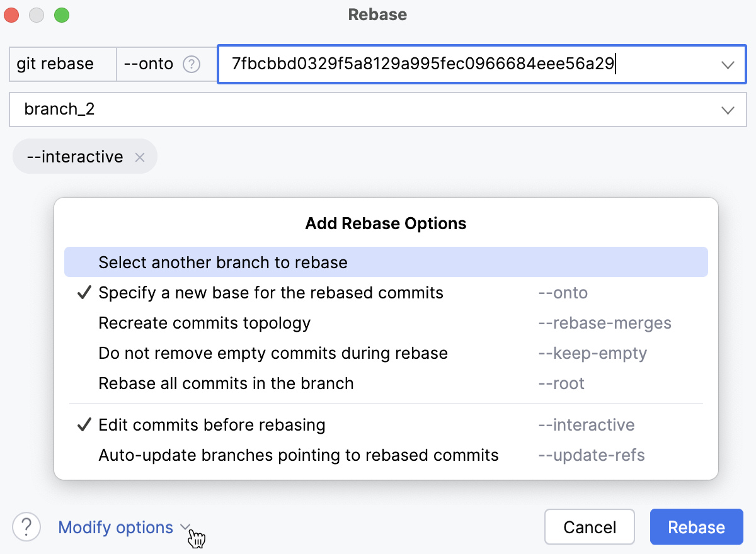Cancel the rebase dialog

point(589,527)
